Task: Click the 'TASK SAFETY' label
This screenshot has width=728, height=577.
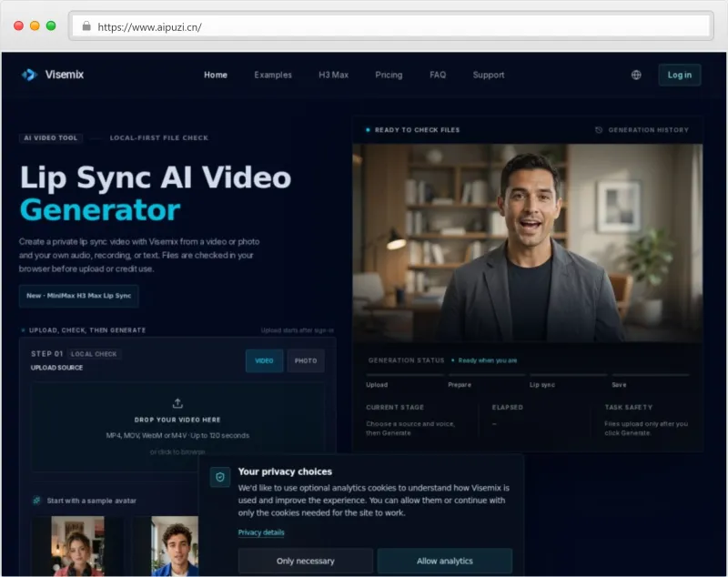Action: pyautogui.click(x=628, y=407)
